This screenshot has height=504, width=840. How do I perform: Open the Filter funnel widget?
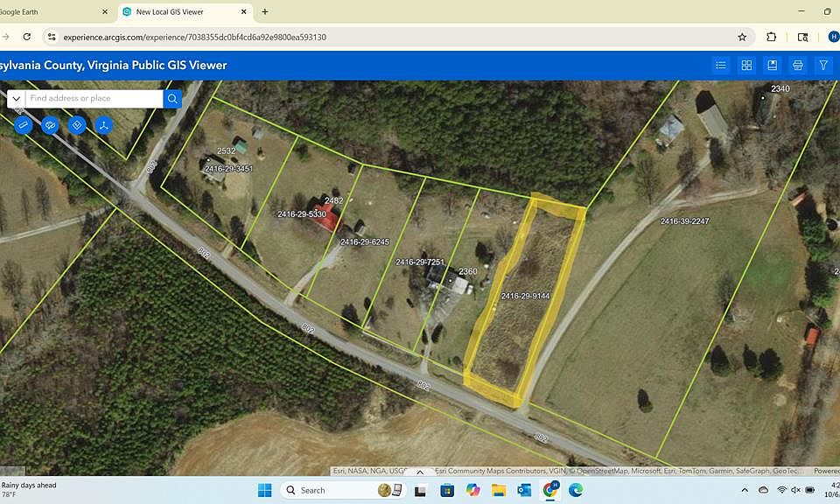pos(823,66)
